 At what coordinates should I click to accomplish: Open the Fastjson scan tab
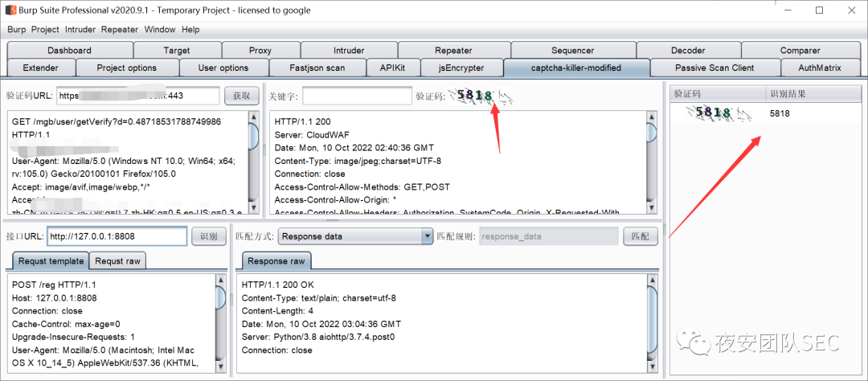tap(317, 68)
